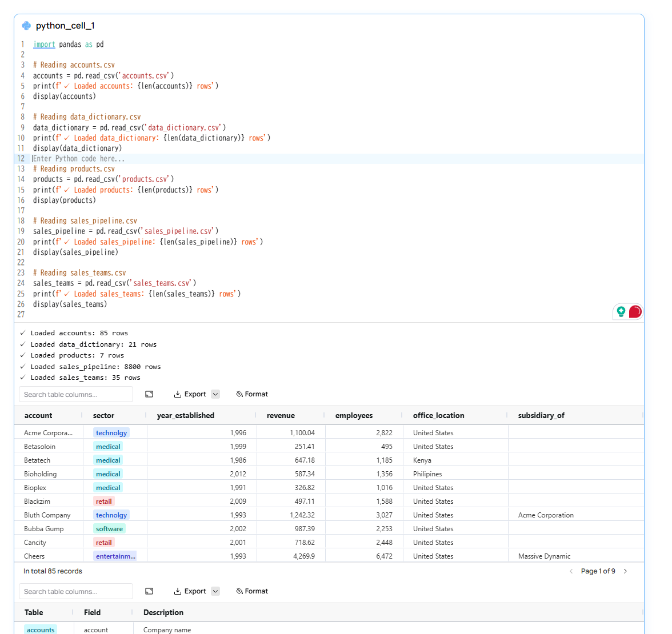Viewport: 672px width, 634px height.
Task: Click the year_established column header
Action: [x=186, y=416]
